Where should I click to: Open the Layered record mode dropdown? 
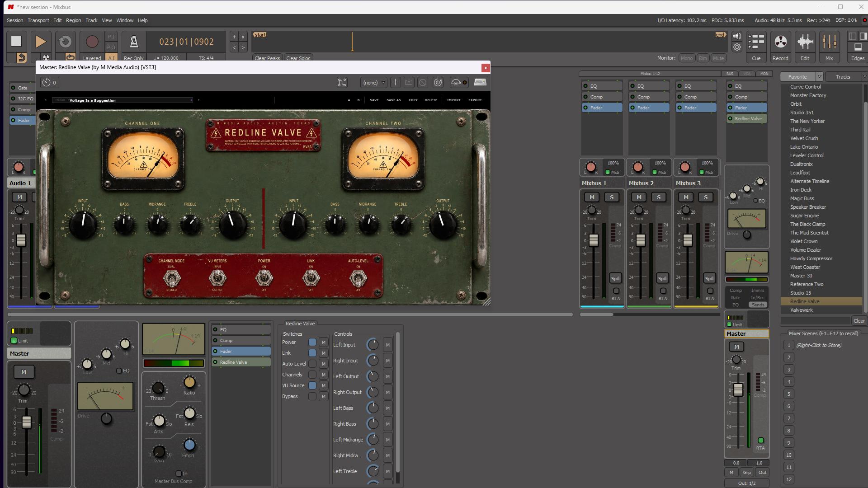[x=92, y=58]
